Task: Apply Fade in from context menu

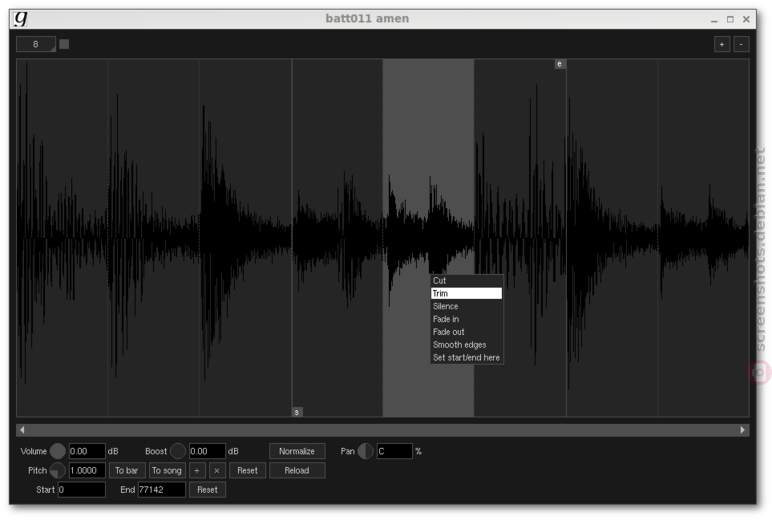Action: pyautogui.click(x=466, y=319)
